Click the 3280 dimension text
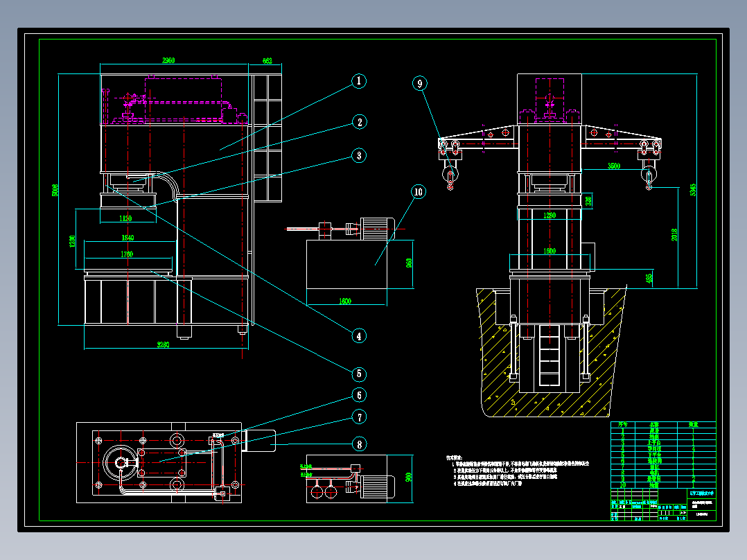 (164, 344)
